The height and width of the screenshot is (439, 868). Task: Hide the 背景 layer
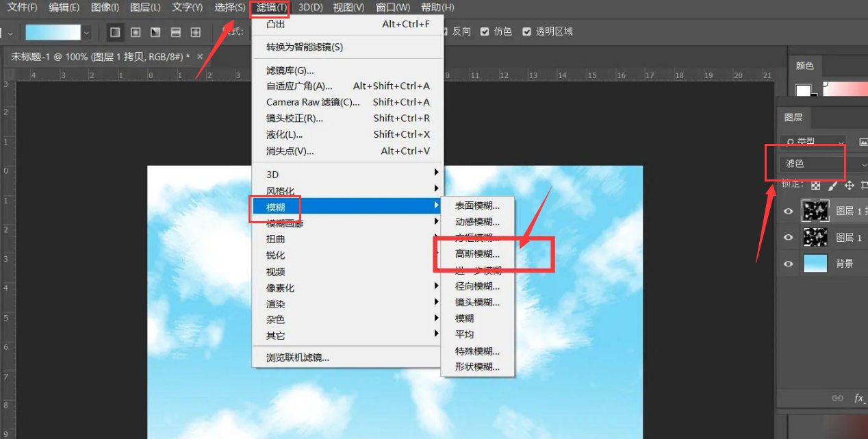click(788, 262)
